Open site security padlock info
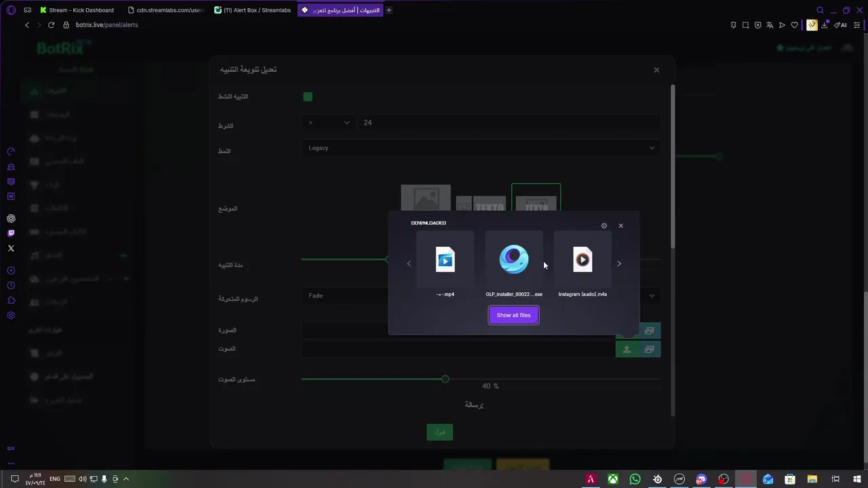The height and width of the screenshot is (488, 868). point(66,25)
